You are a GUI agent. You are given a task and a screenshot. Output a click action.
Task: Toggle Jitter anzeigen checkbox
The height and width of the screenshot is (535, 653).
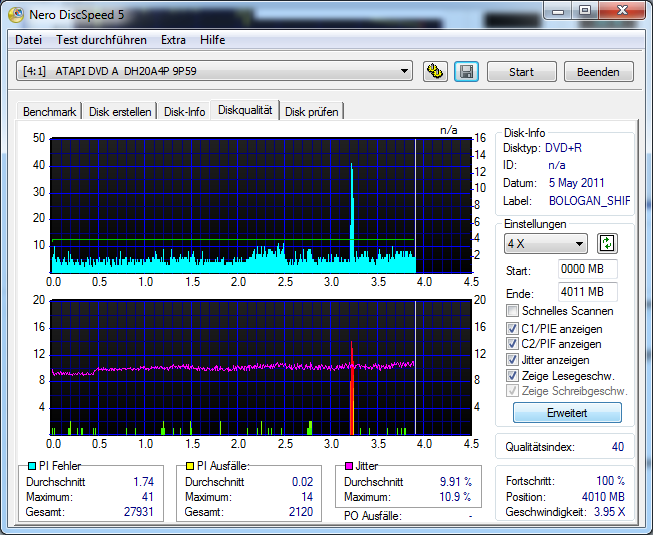pos(512,360)
